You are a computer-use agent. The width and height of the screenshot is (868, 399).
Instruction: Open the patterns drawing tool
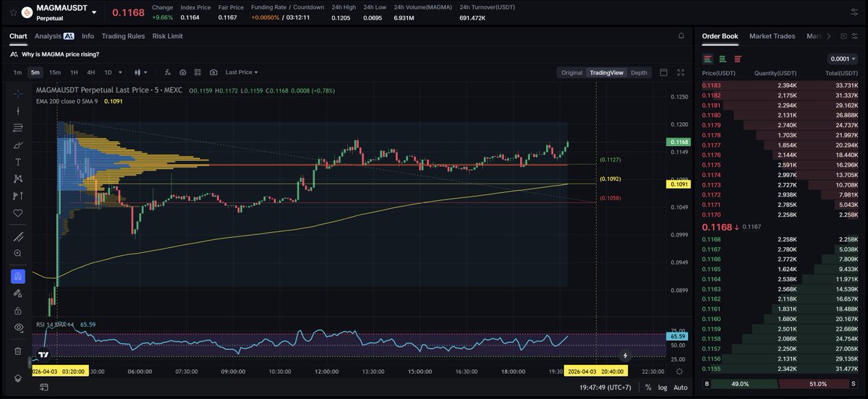(x=18, y=179)
